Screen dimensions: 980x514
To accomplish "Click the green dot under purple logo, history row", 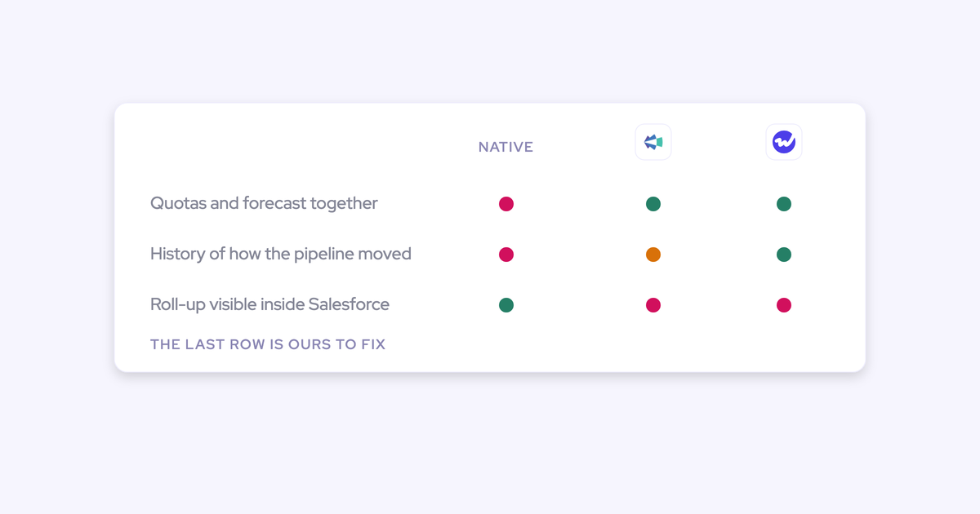I will (x=784, y=255).
